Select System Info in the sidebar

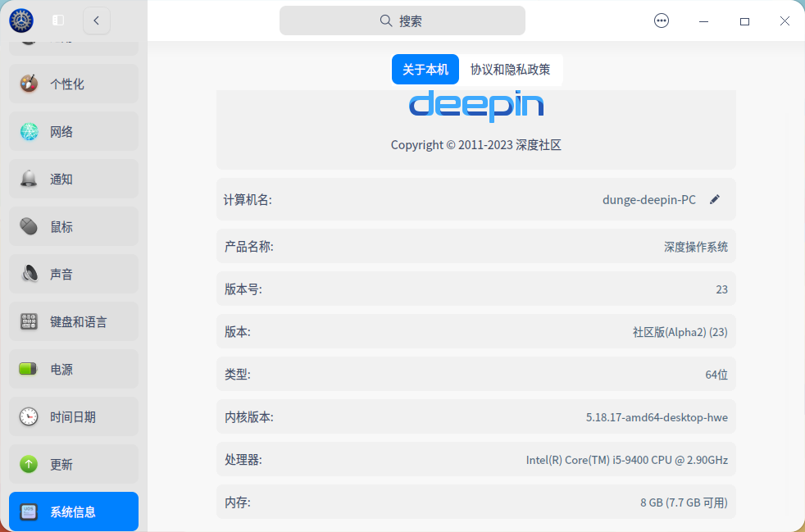point(73,511)
